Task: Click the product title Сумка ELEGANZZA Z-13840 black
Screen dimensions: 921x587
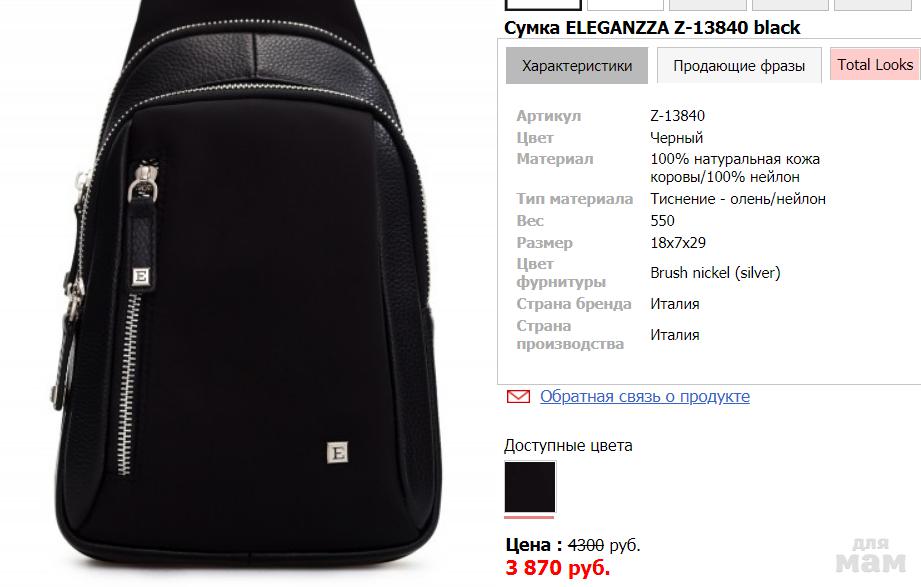Action: coord(652,28)
